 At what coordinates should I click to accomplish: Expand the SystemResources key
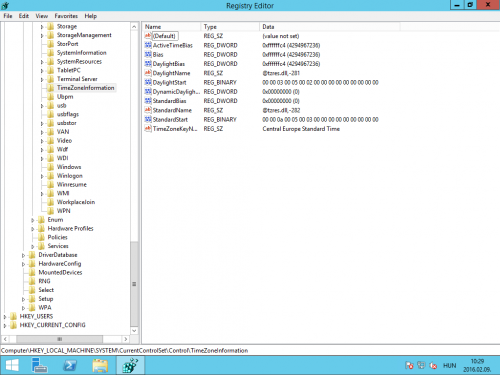pos(42,62)
